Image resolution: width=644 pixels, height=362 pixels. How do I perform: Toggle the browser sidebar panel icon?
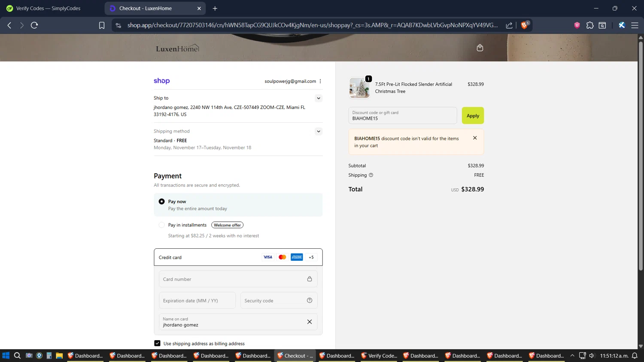pos(602,25)
